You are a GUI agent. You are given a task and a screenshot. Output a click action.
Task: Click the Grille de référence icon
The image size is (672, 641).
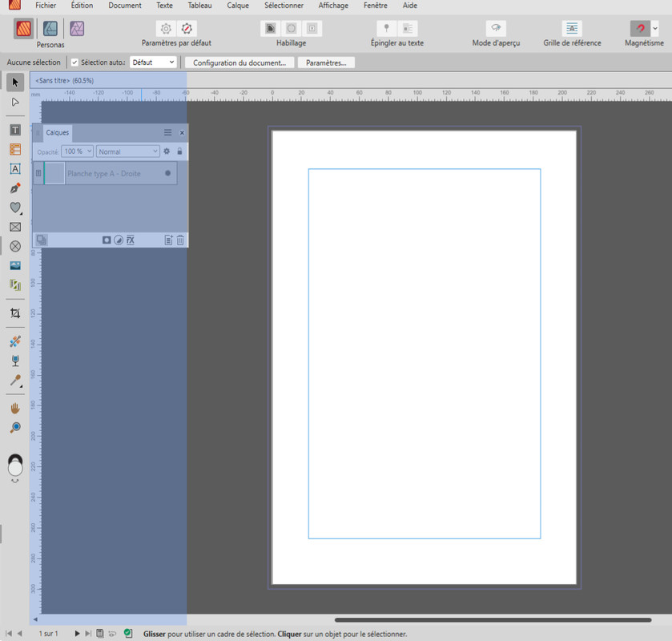[x=572, y=28]
